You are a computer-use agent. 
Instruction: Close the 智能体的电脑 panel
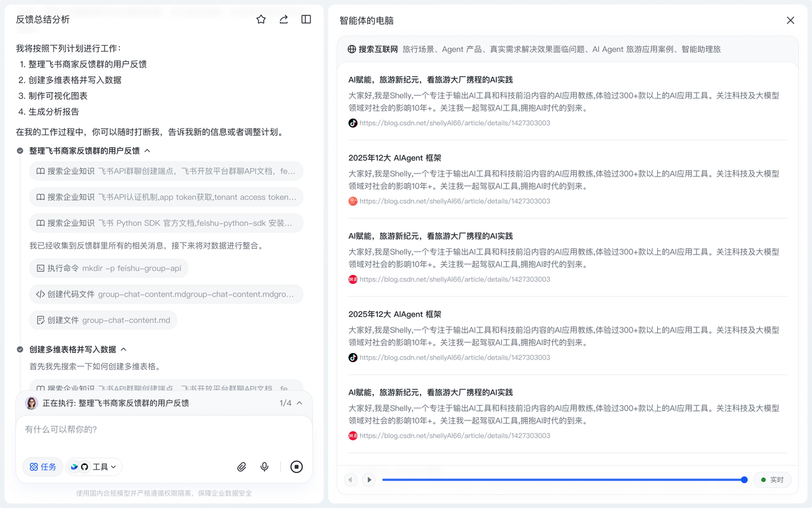[x=790, y=20]
